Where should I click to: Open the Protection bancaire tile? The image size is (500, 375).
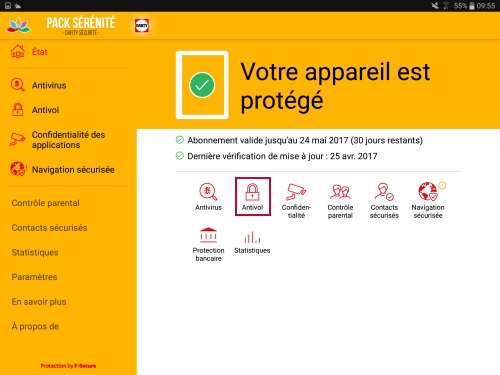(208, 244)
